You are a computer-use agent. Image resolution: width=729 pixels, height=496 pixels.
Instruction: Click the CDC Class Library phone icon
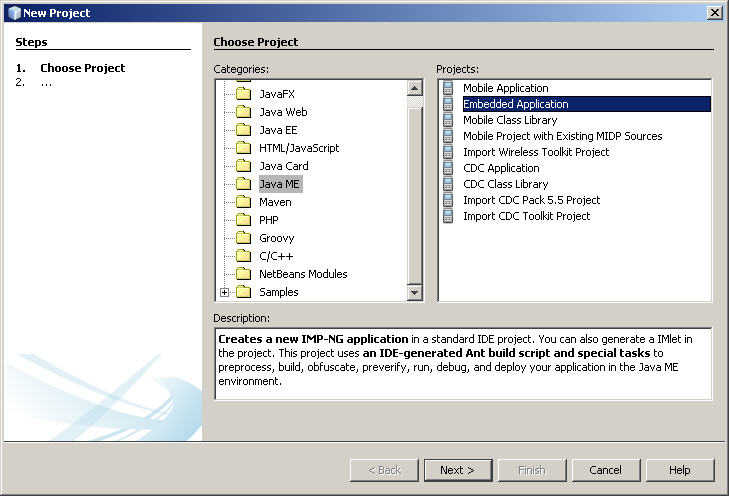[x=448, y=184]
